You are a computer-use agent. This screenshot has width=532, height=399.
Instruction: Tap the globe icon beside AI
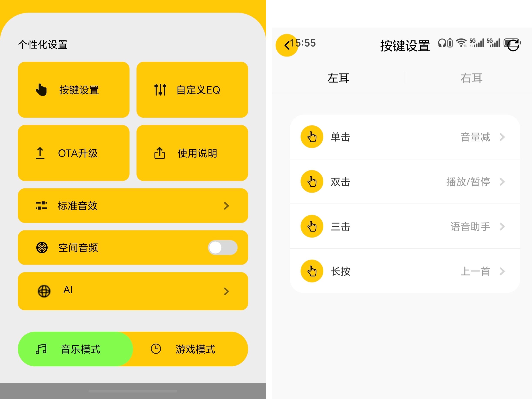pos(44,291)
